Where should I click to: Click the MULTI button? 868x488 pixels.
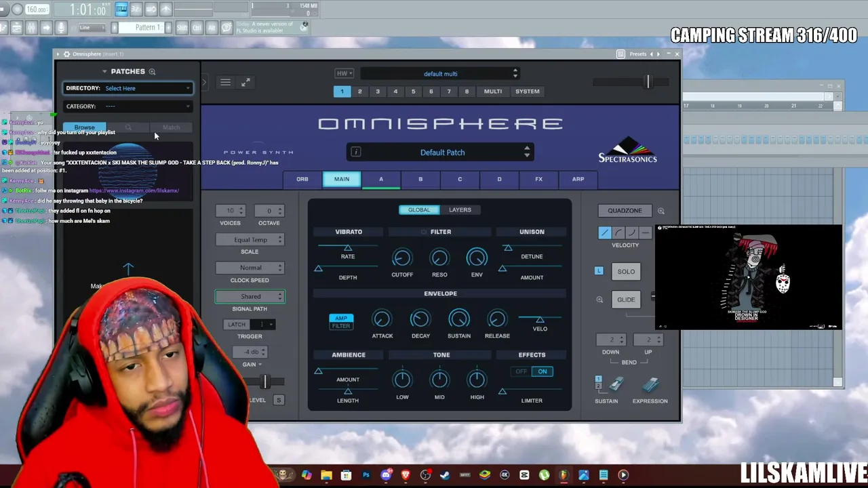[493, 91]
